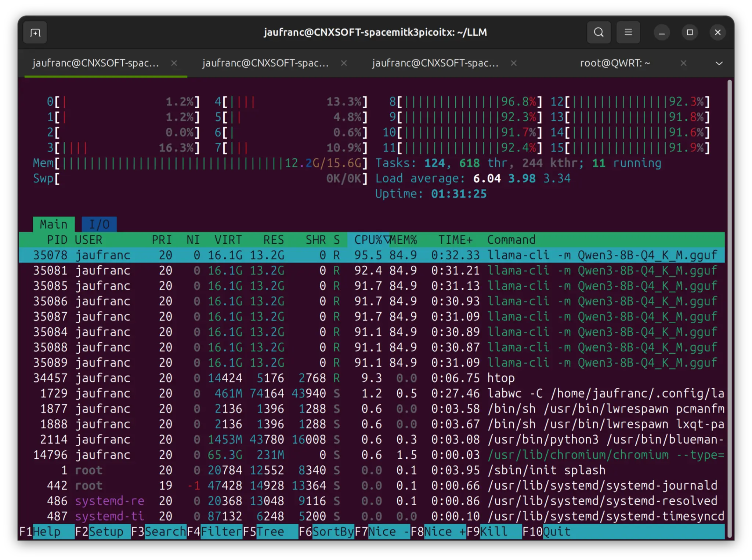Select the process row with PID 35088

(372, 347)
